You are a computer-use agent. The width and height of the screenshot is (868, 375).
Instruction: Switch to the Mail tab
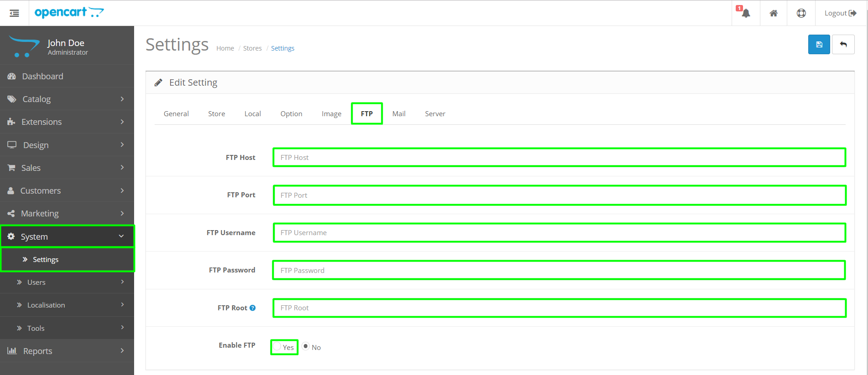coord(399,114)
